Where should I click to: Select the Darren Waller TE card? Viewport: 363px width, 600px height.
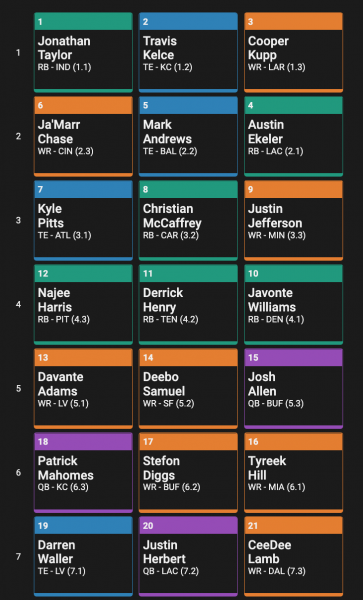click(x=83, y=557)
